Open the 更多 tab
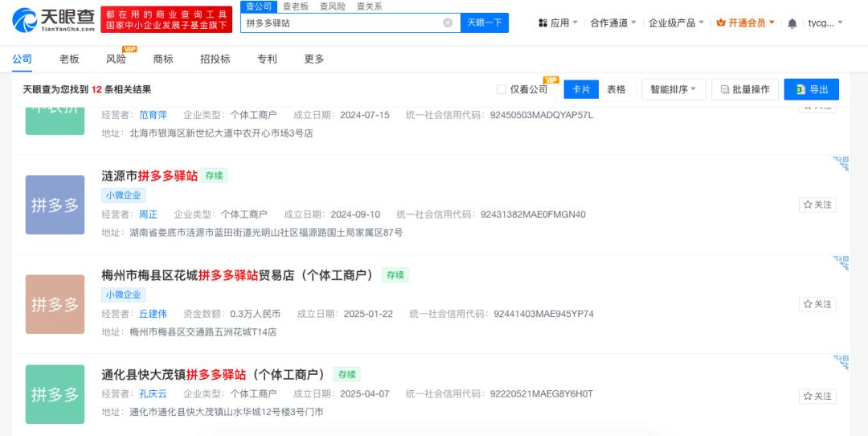Image resolution: width=868 pixels, height=436 pixels. click(x=314, y=59)
